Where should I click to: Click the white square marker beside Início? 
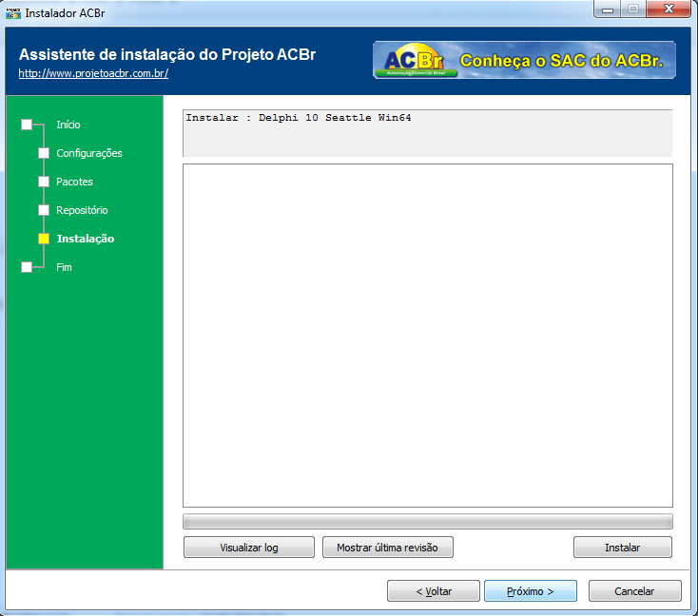pos(27,125)
